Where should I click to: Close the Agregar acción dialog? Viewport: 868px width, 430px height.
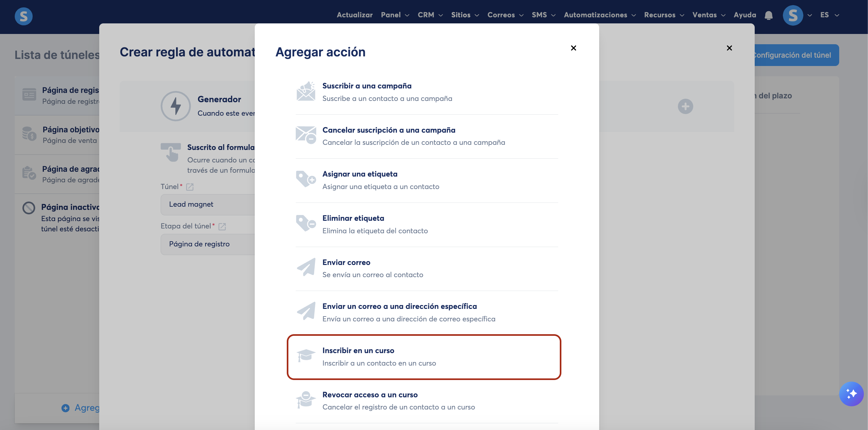pos(573,48)
